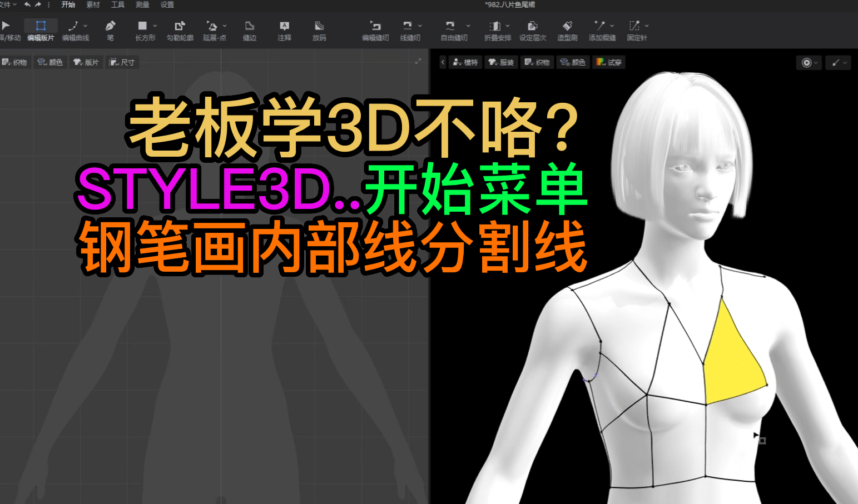Select the 编辑缝纫 edit sewing tool

point(375,31)
